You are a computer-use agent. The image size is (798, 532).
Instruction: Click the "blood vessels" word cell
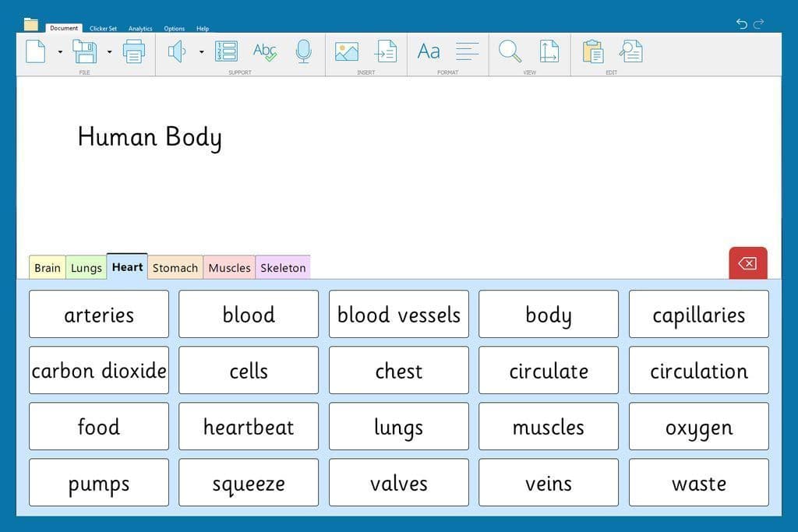coord(398,315)
